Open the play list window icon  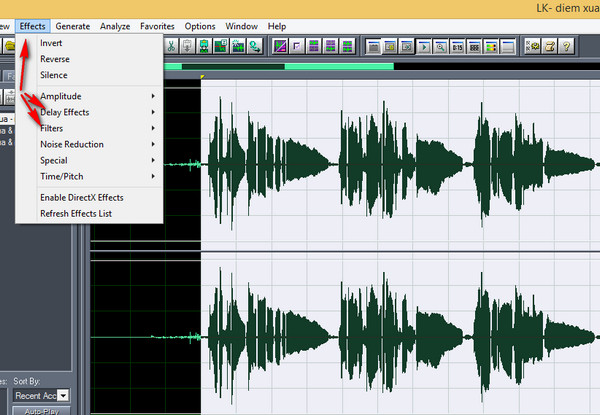pos(407,47)
